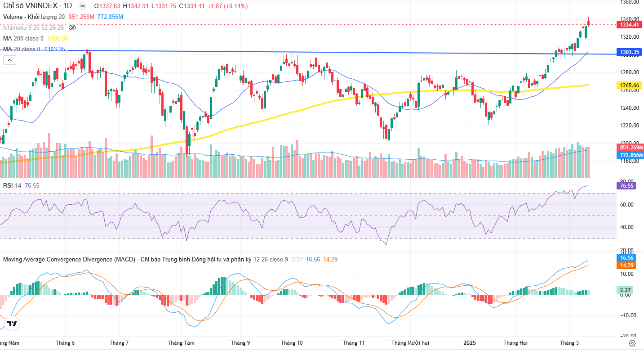Click the 16.56 value in MACD legend
The height and width of the screenshot is (351, 644).
[x=312, y=260]
